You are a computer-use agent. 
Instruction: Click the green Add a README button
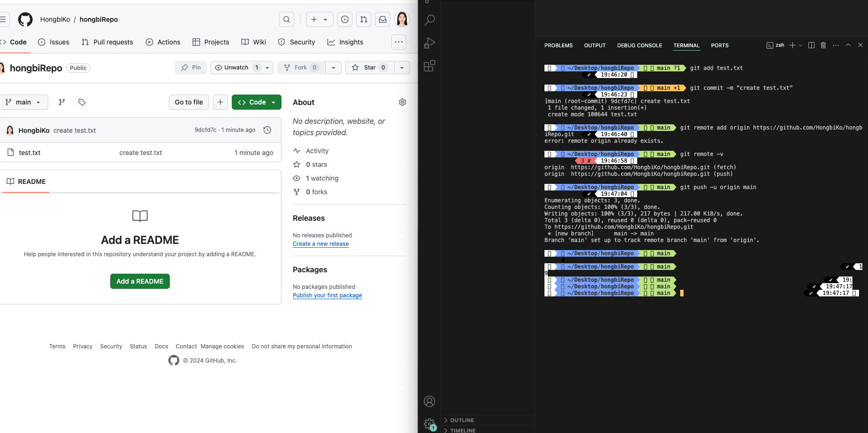(140, 281)
